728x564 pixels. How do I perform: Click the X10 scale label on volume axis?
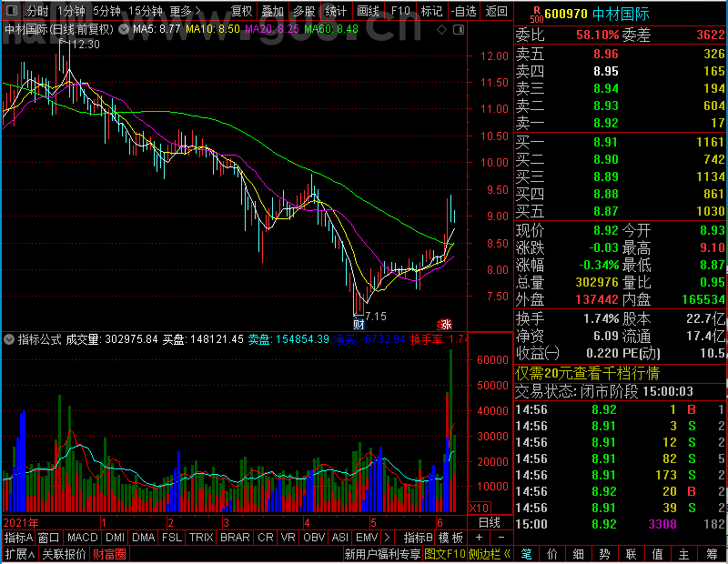pyautogui.click(x=479, y=508)
